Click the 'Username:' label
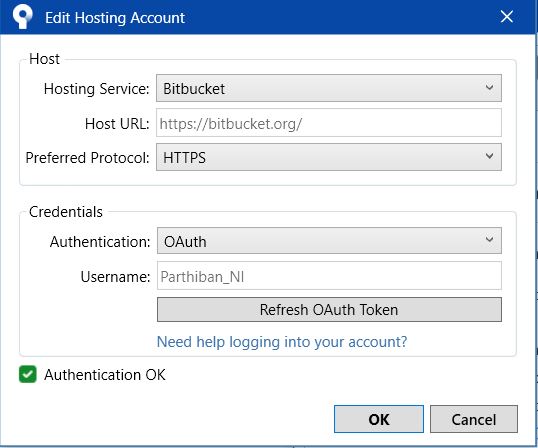The width and height of the screenshot is (538, 448). 115,276
